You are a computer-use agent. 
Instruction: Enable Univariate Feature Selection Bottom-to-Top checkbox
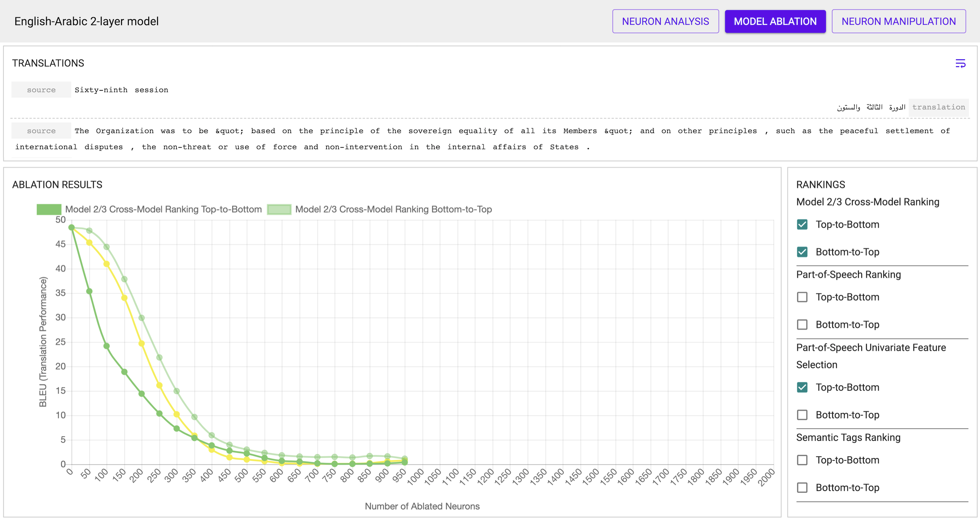[802, 415]
